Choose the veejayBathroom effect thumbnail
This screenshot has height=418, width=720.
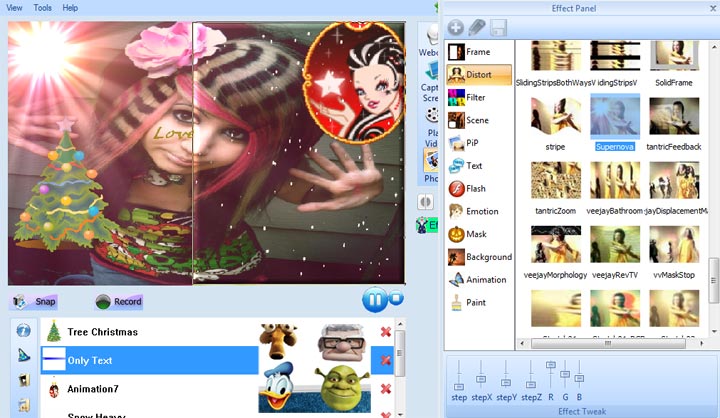coord(615,180)
